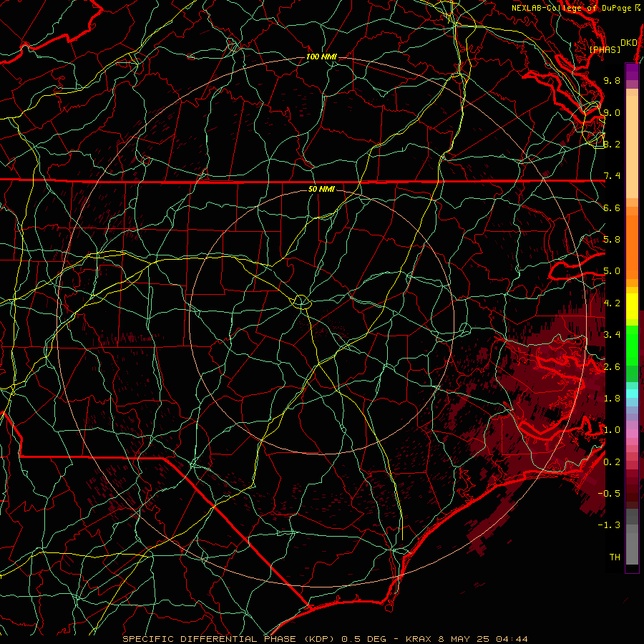Click the 2.6 value on the color scale
Screen dimensions: 644x644
(x=612, y=366)
